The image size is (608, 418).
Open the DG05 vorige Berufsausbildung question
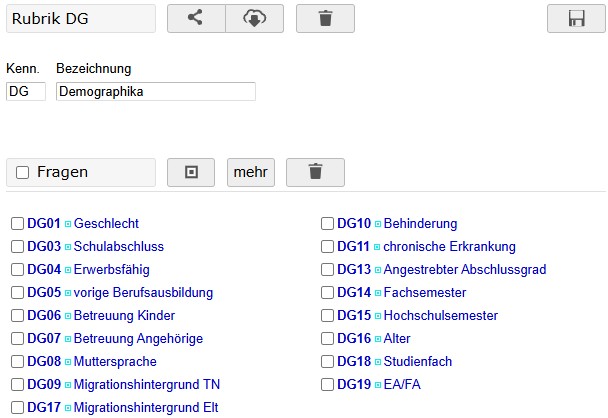[143, 293]
